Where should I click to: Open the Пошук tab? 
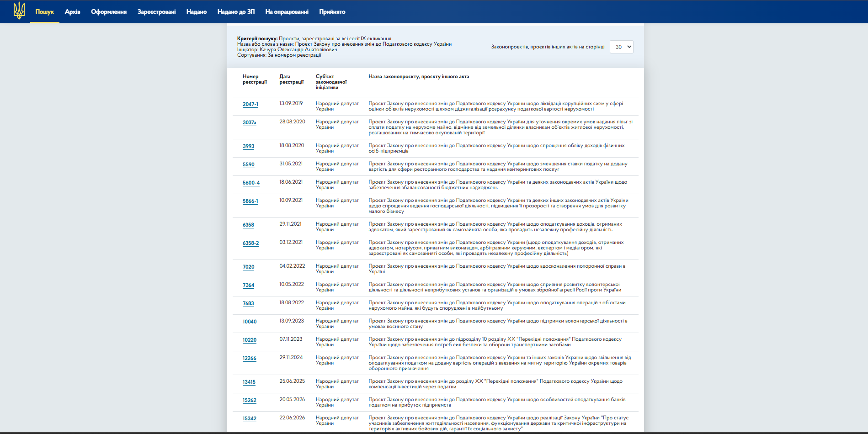point(45,12)
